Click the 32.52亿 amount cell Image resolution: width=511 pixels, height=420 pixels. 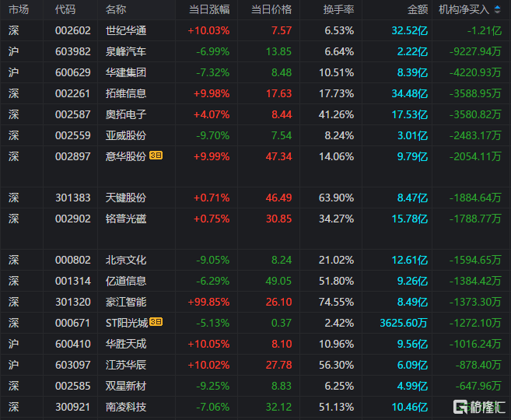(x=409, y=30)
